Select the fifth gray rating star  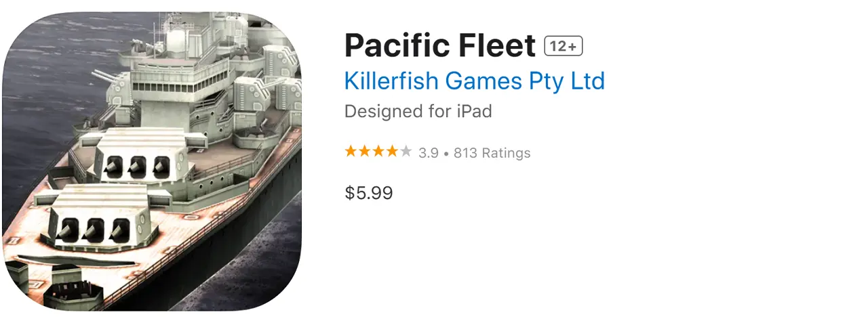[406, 152]
